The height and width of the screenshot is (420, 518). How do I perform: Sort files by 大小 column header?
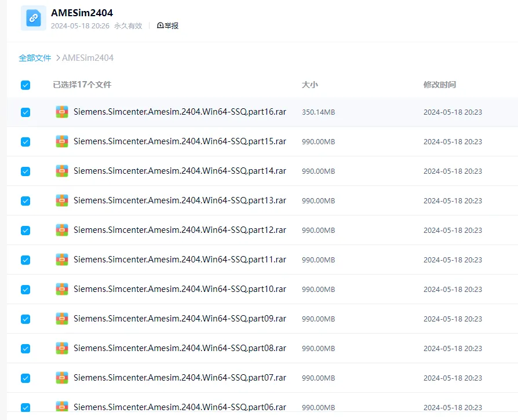(310, 85)
